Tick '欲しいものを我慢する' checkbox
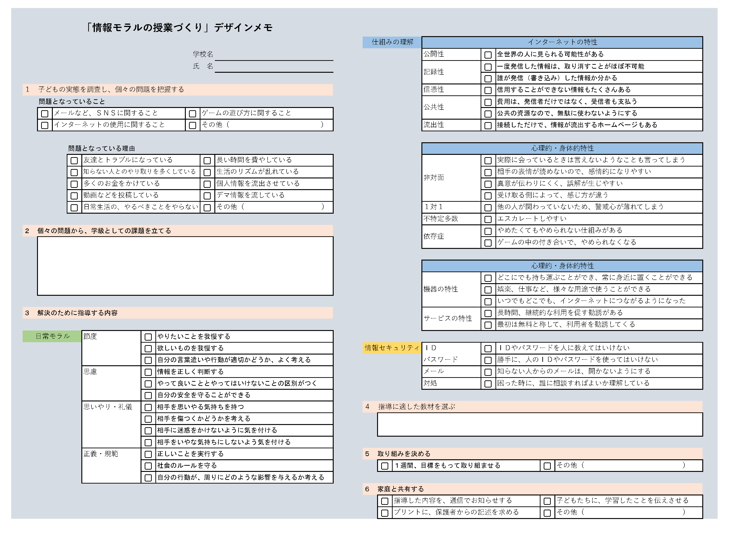 149,349
